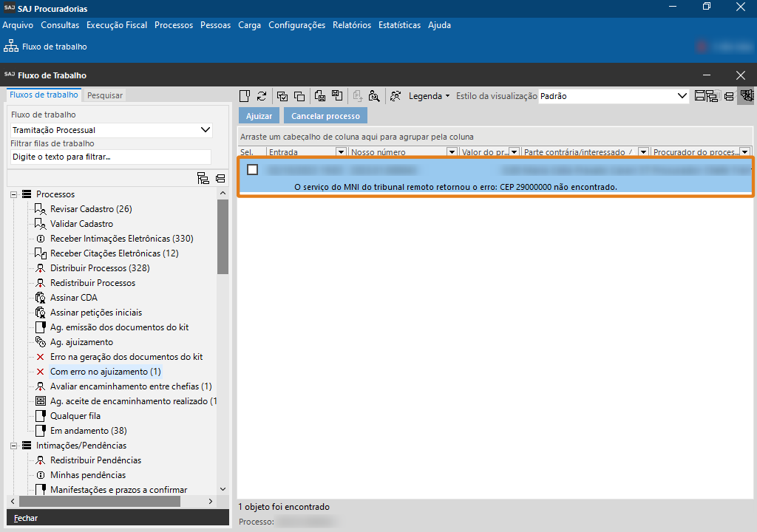Open the 'Receber Intimações Eletrônicas (330)' queue

click(121, 239)
